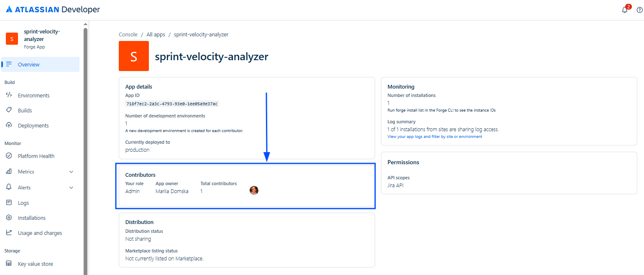Image resolution: width=644 pixels, height=275 pixels.
Task: Click the notifications bell icon
Action: (625, 10)
